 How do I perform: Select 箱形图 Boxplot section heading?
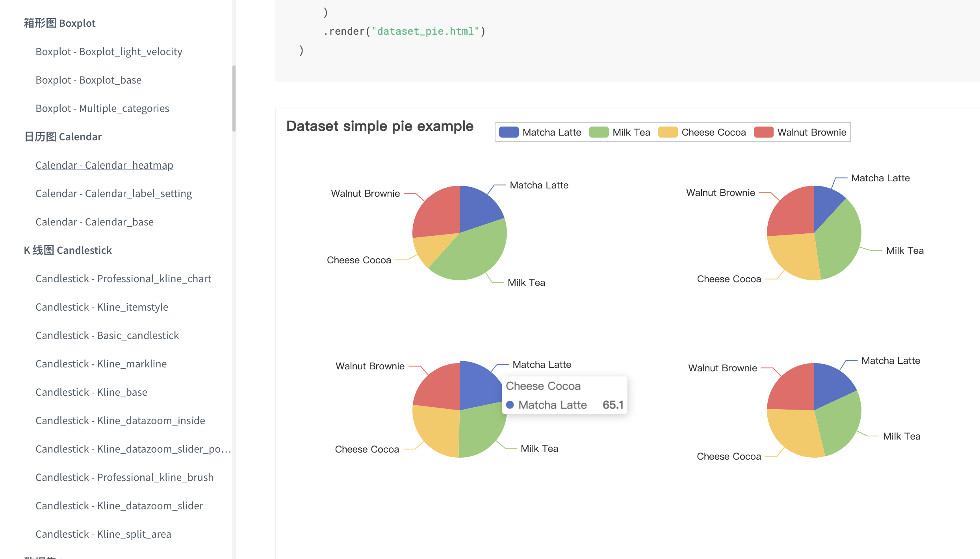coord(60,23)
